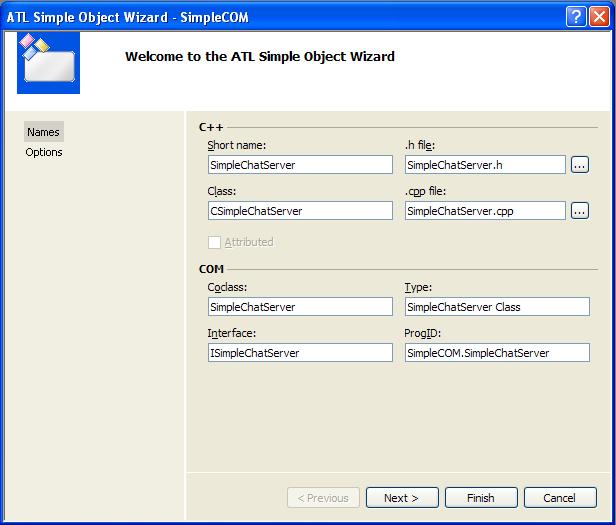Screen dimensions: 616x525
Task: Click the ProgID input field
Action: (x=497, y=353)
